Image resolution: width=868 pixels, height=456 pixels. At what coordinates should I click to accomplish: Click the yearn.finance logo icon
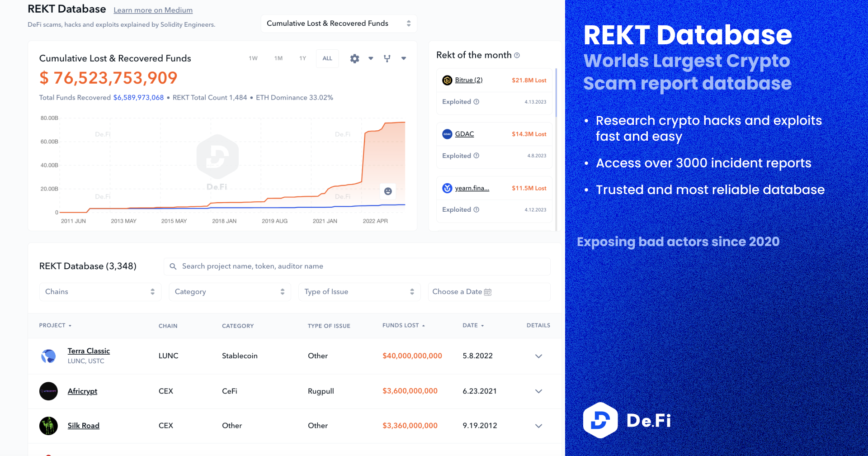(x=447, y=188)
